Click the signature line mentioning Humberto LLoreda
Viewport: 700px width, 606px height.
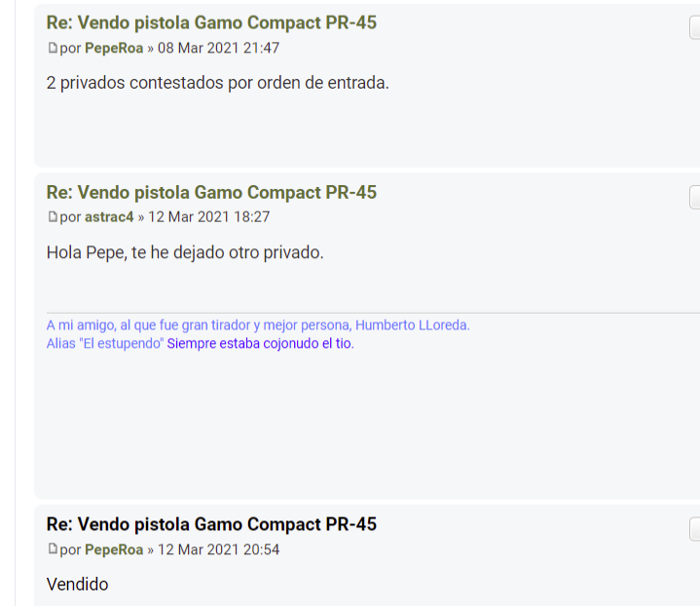click(x=258, y=325)
